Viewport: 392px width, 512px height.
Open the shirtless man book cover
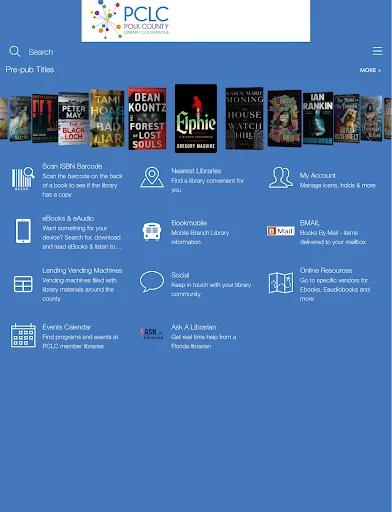(371, 118)
